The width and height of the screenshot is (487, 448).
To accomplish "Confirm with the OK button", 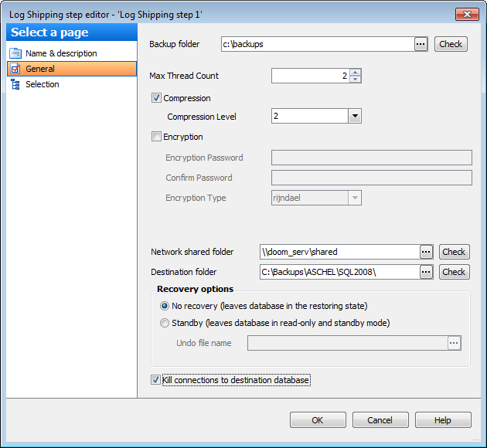I will (318, 420).
